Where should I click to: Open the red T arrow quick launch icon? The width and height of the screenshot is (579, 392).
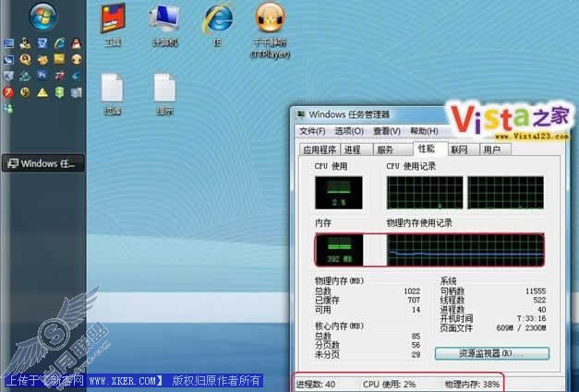59,76
